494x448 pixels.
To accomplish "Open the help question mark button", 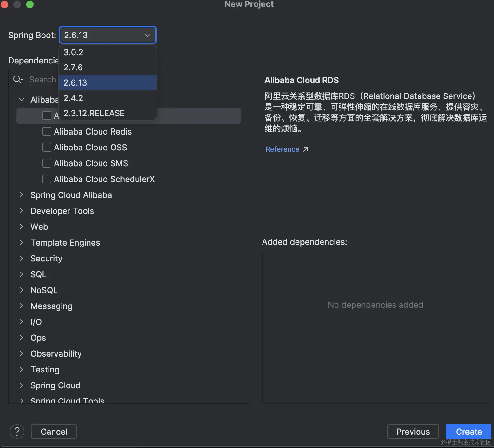I will (17, 432).
